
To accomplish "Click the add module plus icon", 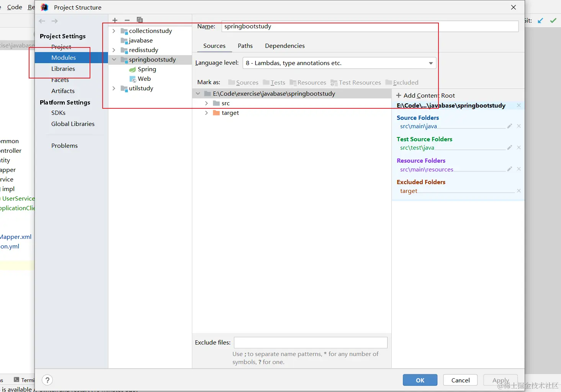I will pos(115,20).
